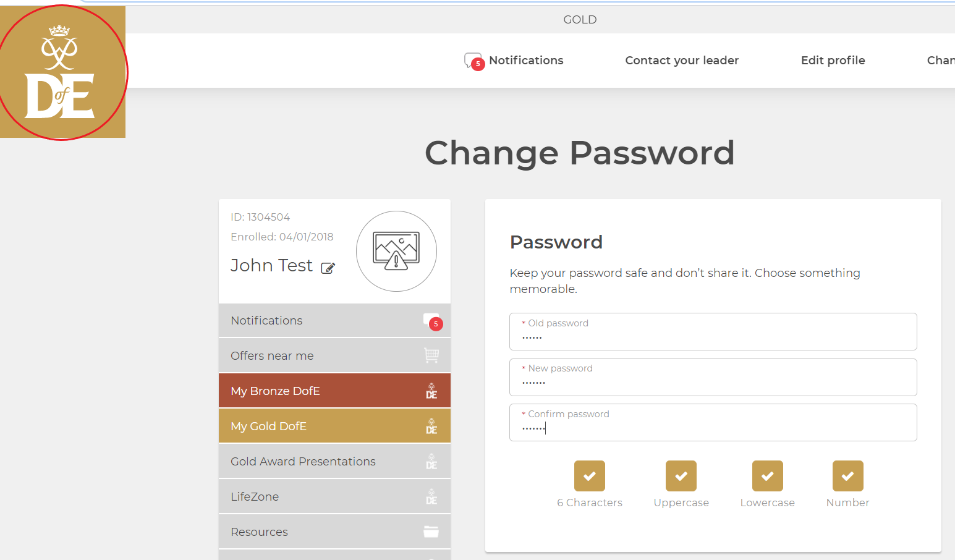Click the 6 Characters checkmark indicator
The width and height of the screenshot is (955, 560).
point(590,476)
